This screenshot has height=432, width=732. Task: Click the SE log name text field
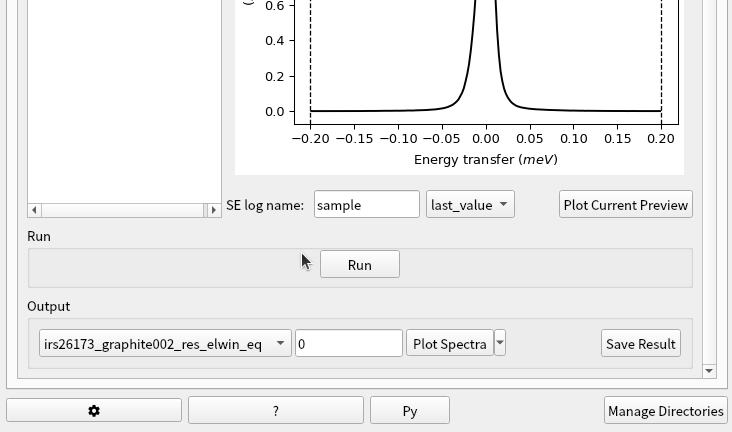(x=366, y=205)
